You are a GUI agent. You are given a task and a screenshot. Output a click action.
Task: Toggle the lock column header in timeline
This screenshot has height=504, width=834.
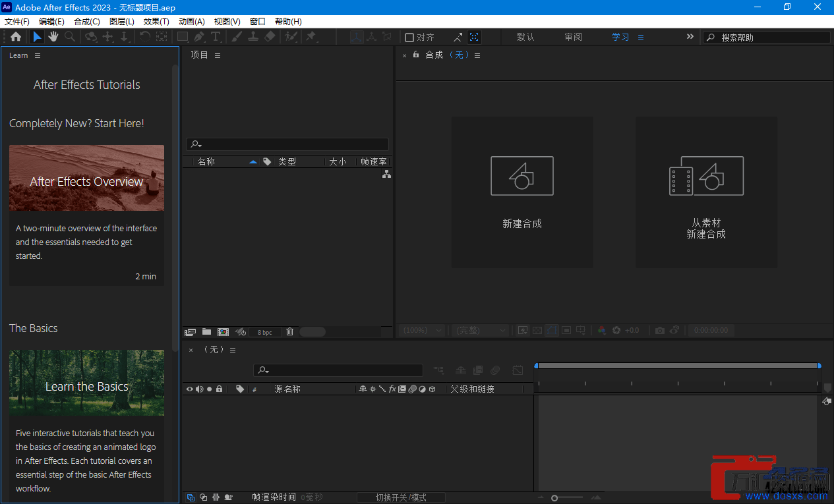tap(220, 389)
